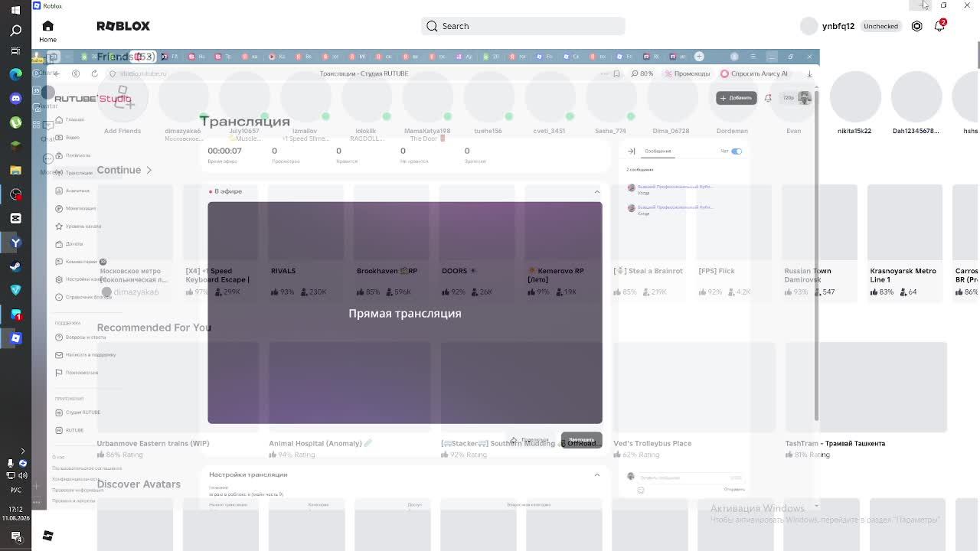Open friend Dah12345678 avatar
The height and width of the screenshot is (551, 980).
916,98
